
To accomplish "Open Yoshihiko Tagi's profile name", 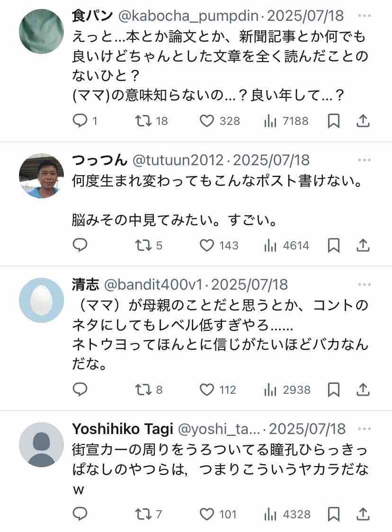I will tap(122, 429).
